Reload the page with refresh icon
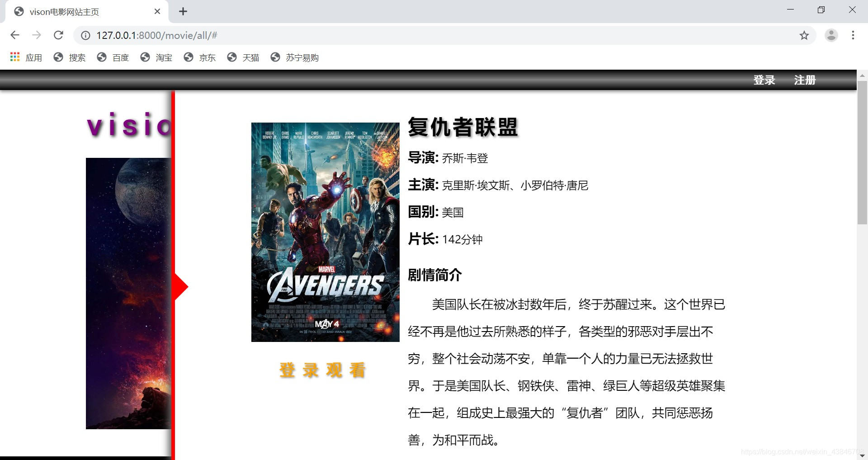Image resolution: width=868 pixels, height=460 pixels. [58, 35]
